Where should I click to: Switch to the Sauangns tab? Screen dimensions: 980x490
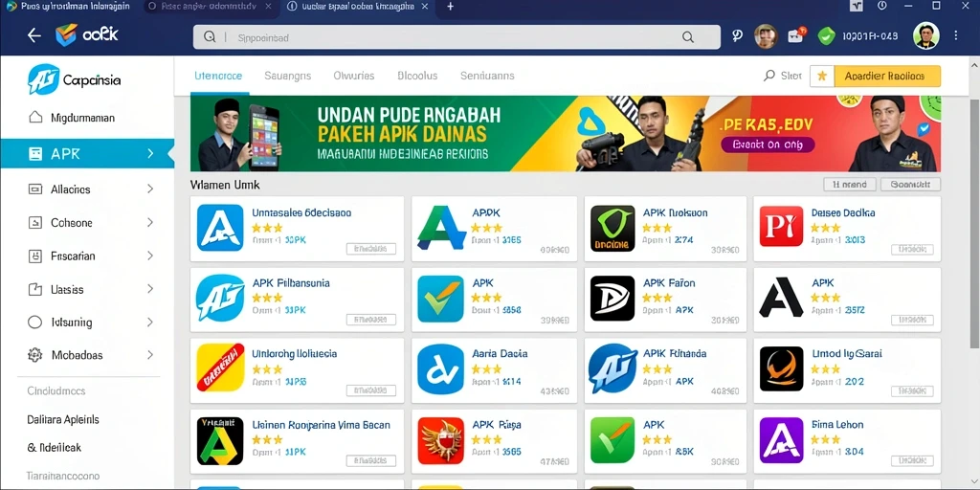[x=287, y=76]
